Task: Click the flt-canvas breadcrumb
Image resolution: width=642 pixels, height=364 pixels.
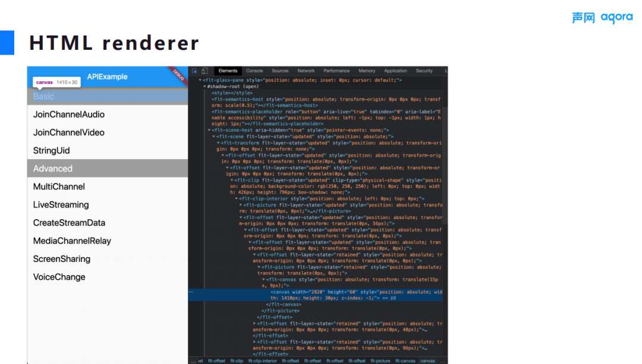Action: point(405,360)
